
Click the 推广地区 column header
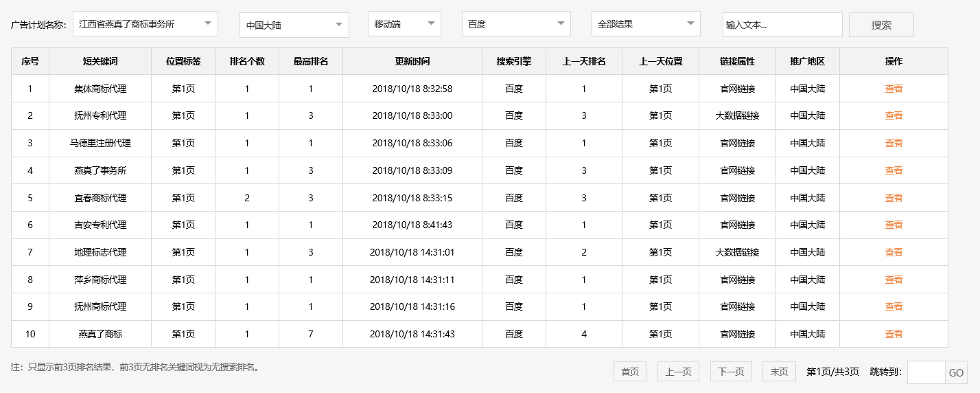point(808,61)
